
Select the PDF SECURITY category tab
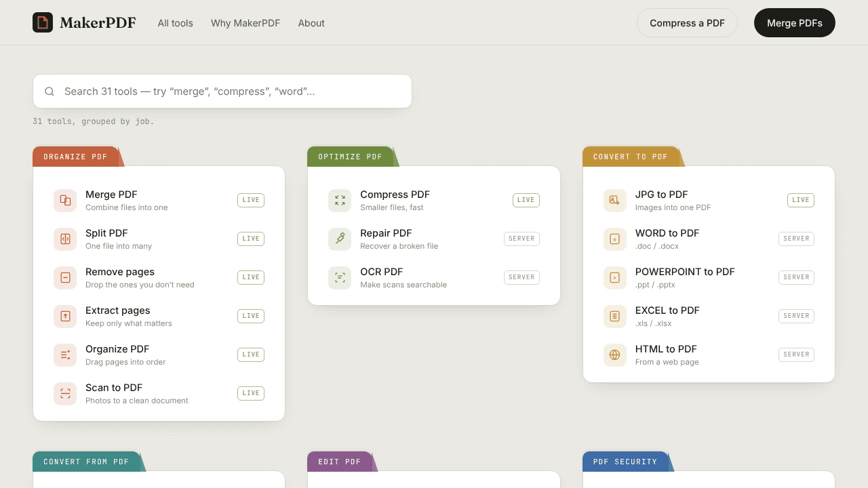(625, 462)
